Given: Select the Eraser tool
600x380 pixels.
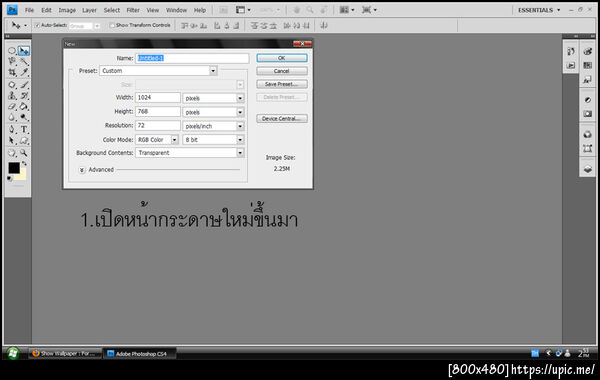Looking at the screenshot, I should pyautogui.click(x=12, y=106).
